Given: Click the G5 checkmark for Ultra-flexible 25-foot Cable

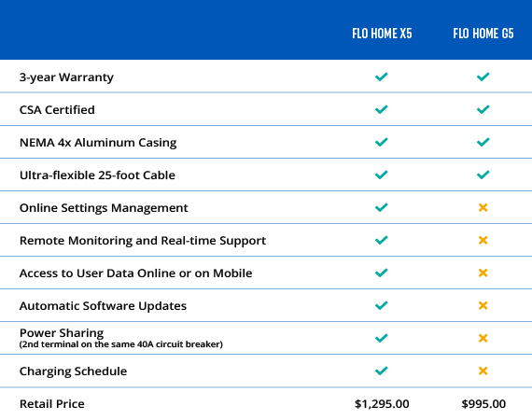Looking at the screenshot, I should tap(483, 175).
